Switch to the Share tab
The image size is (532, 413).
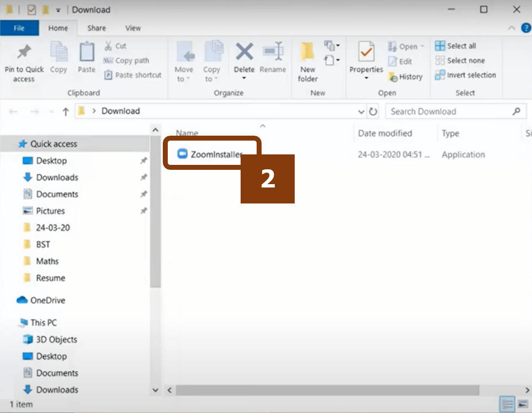97,28
